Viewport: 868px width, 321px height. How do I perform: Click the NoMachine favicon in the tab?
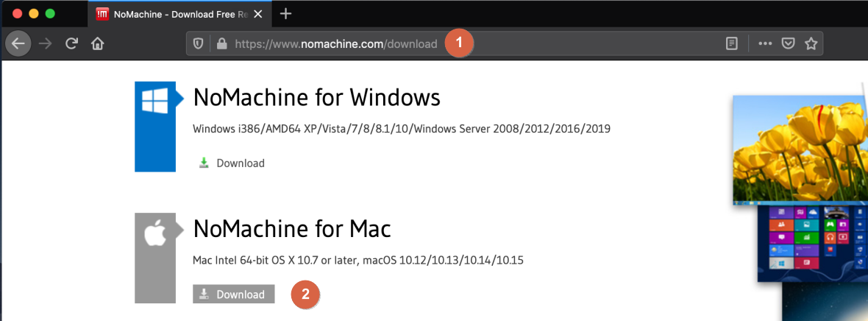pos(102,15)
